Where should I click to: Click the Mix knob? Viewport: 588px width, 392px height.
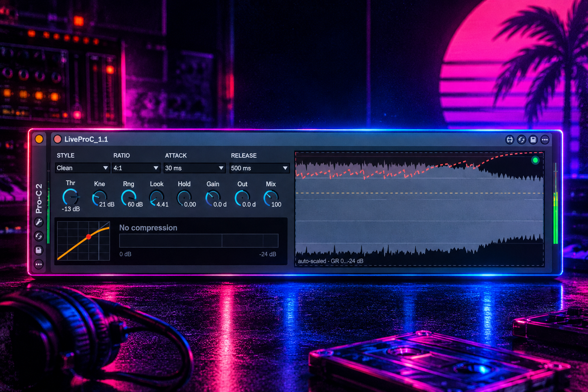tap(270, 198)
